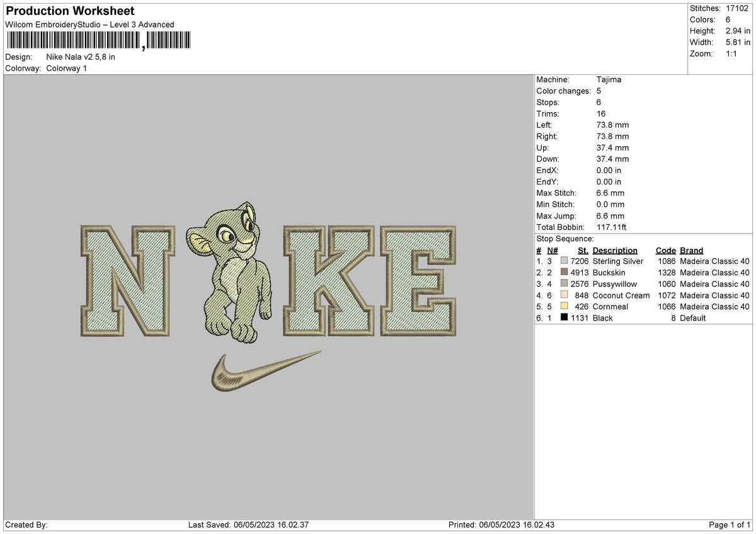Screen dimensions: 756x534
Task: Click stitch count 7206
Action: click(580, 261)
